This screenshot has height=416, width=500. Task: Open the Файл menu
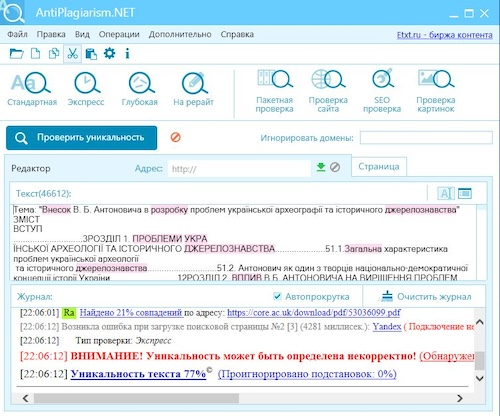click(x=17, y=34)
